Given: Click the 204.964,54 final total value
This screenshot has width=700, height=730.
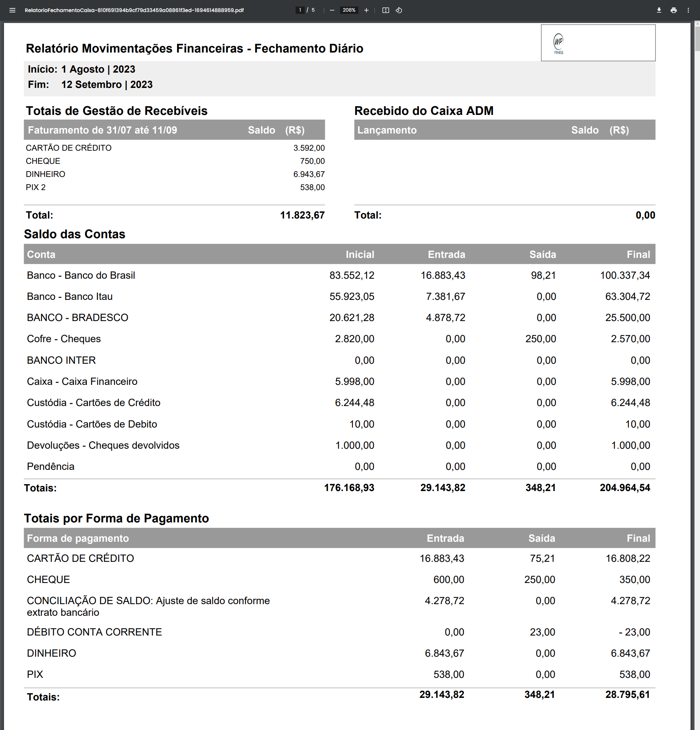Looking at the screenshot, I should pyautogui.click(x=624, y=487).
